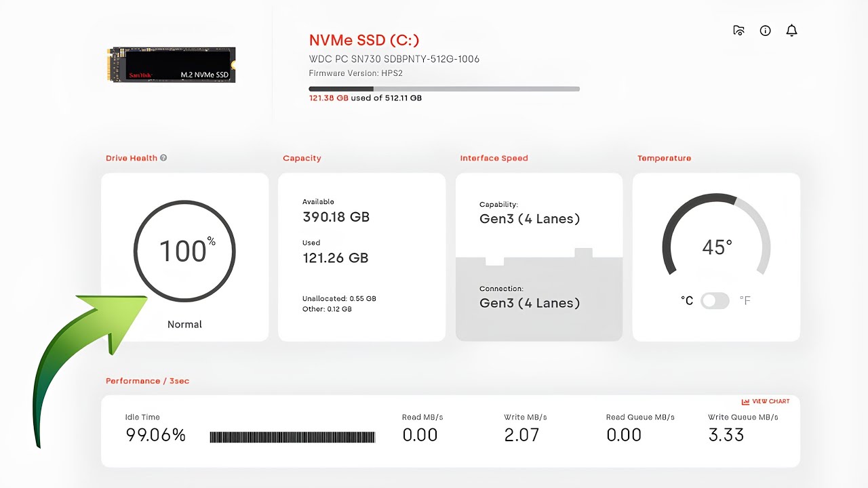Click the Performance / 3sec heading
Viewport: 868px width, 488px height.
click(x=148, y=381)
